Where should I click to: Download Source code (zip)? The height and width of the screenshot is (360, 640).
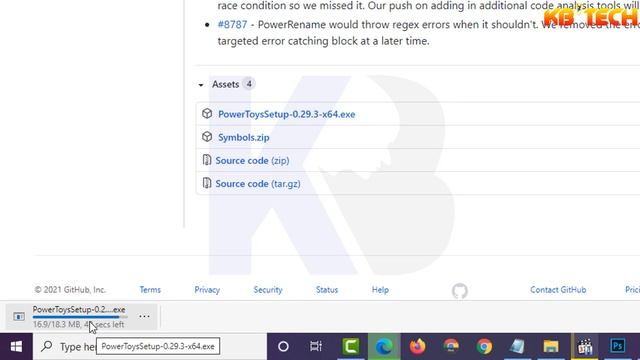[252, 160]
